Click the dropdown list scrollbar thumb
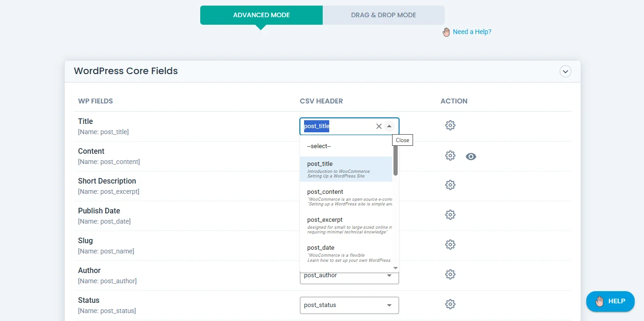 (x=395, y=161)
